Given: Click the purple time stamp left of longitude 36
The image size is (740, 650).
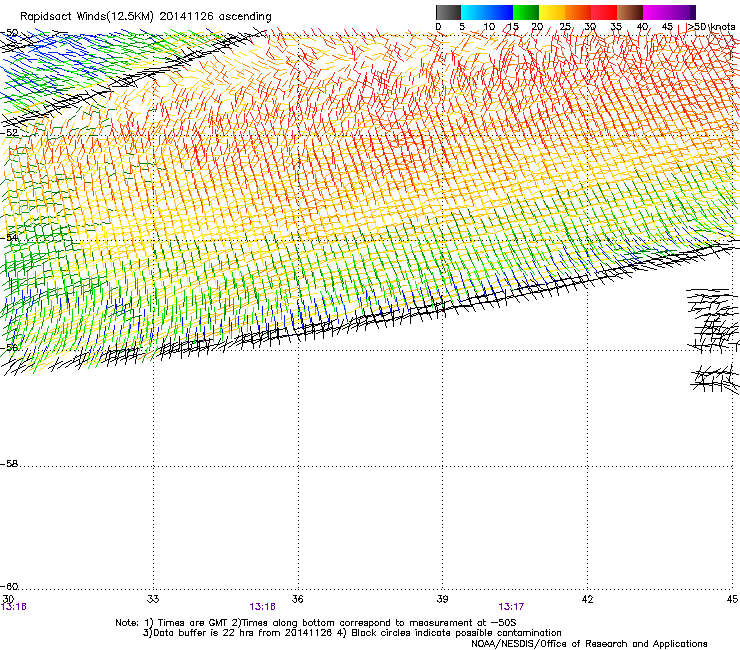Looking at the screenshot, I should 262,607.
